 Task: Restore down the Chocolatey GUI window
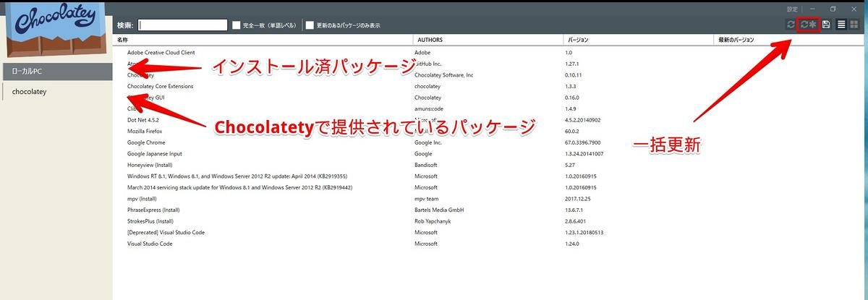(833, 9)
